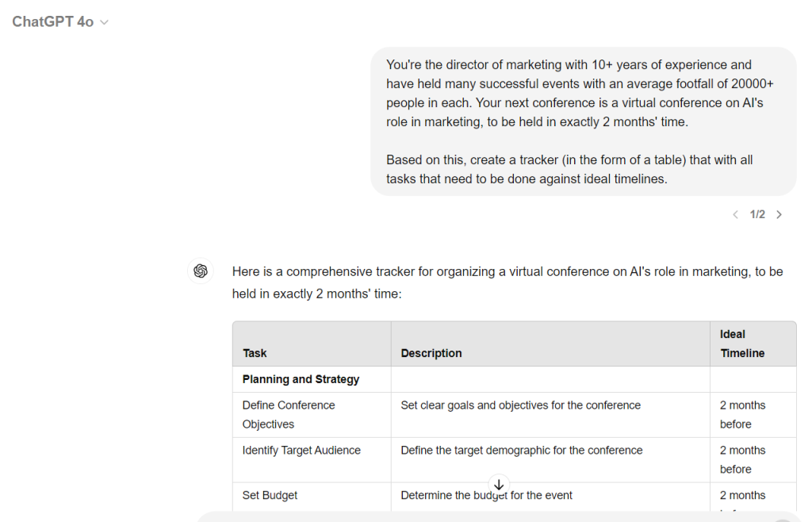This screenshot has width=812, height=522.
Task: Click the 'Determine the budget for the event' description
Action: click(x=486, y=495)
